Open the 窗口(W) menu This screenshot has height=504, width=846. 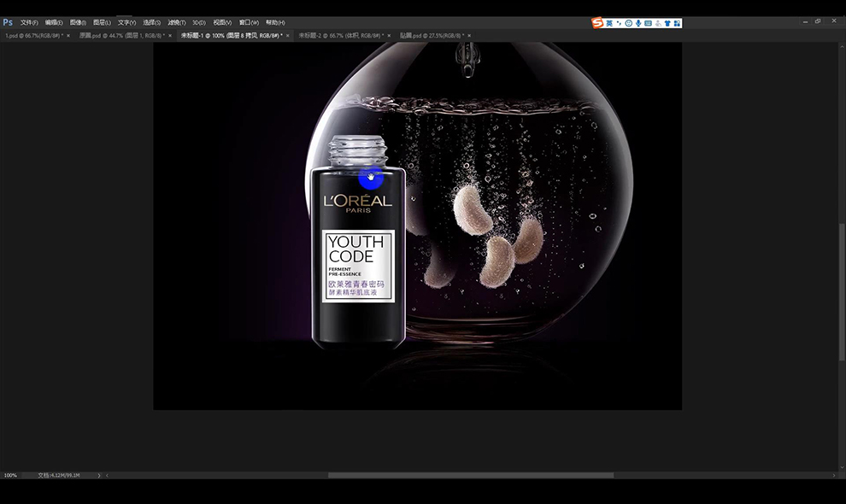249,23
